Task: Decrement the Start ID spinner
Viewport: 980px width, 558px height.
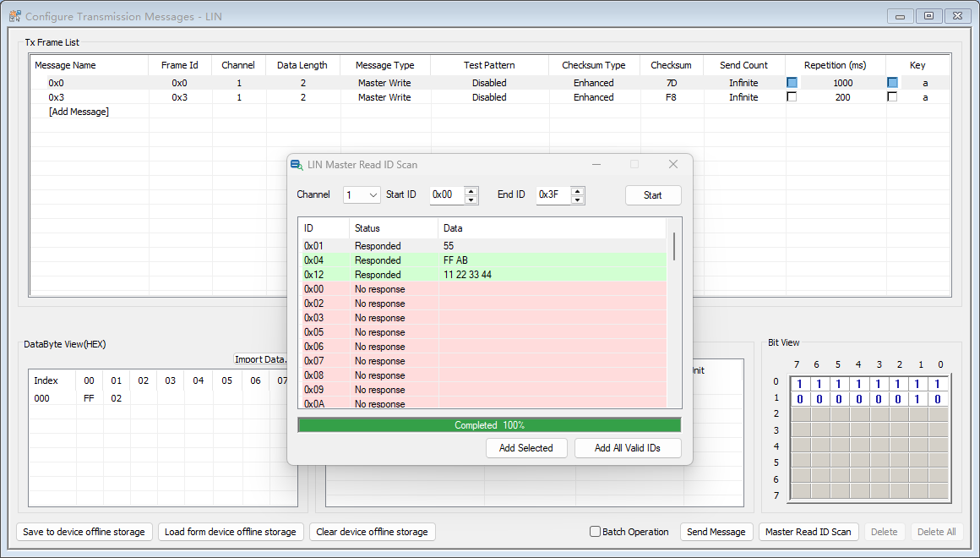Action: point(471,200)
